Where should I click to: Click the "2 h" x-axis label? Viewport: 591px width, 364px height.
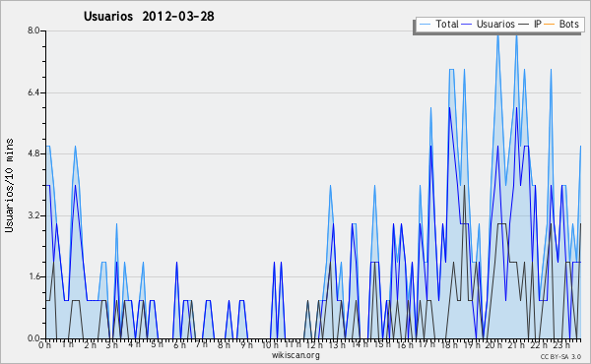point(90,345)
